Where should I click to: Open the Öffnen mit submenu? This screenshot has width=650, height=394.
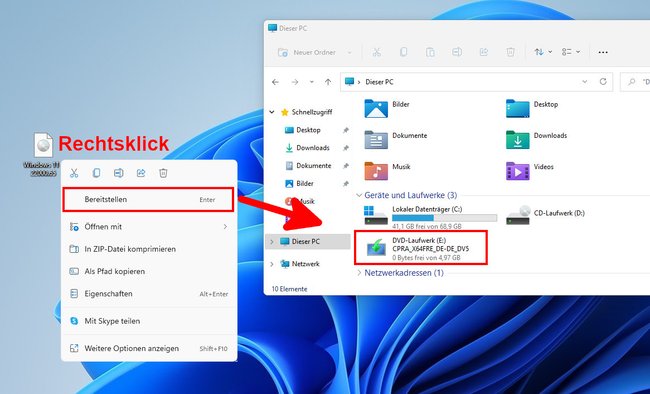coord(148,226)
